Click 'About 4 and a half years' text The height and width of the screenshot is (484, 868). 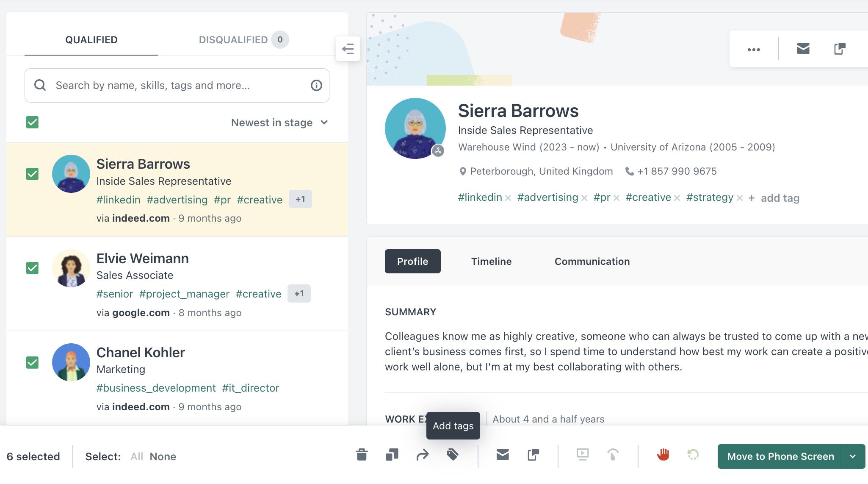548,419
